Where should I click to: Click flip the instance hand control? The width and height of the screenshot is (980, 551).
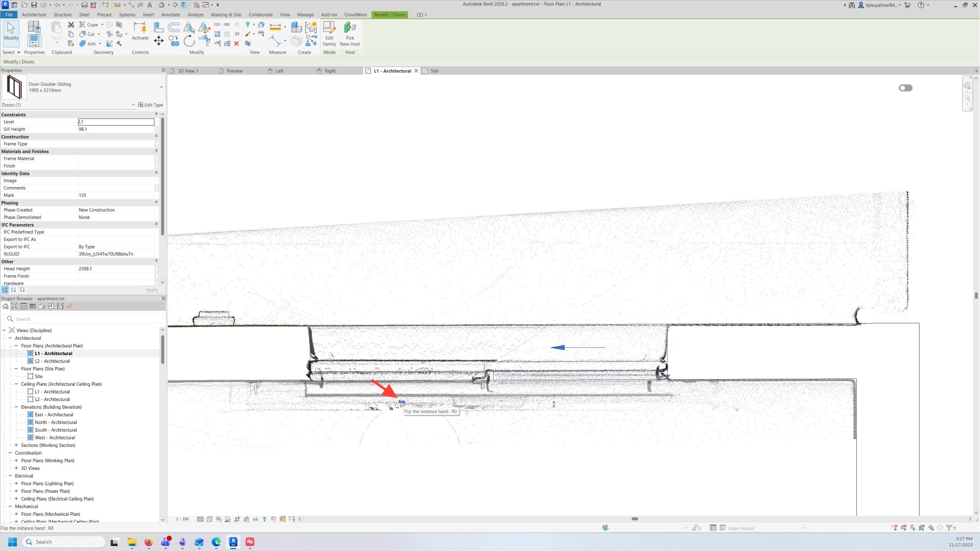[402, 402]
